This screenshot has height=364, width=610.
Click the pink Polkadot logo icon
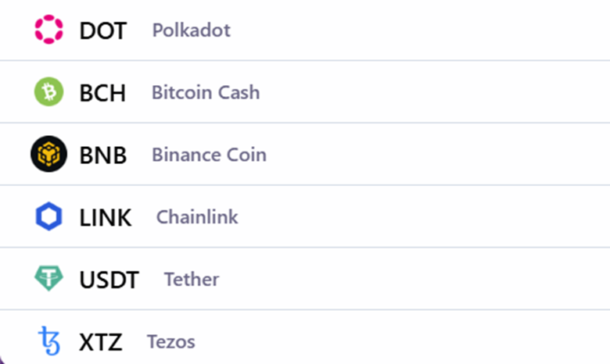[x=48, y=30]
